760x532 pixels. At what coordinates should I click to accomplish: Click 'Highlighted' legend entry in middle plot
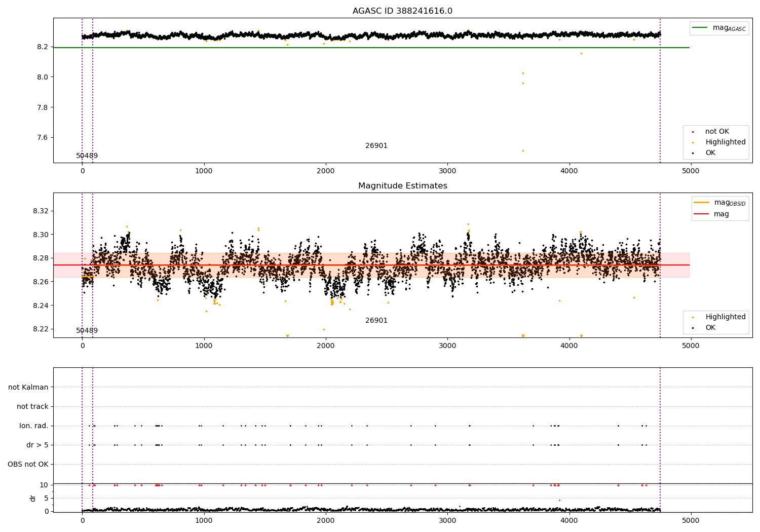(719, 317)
